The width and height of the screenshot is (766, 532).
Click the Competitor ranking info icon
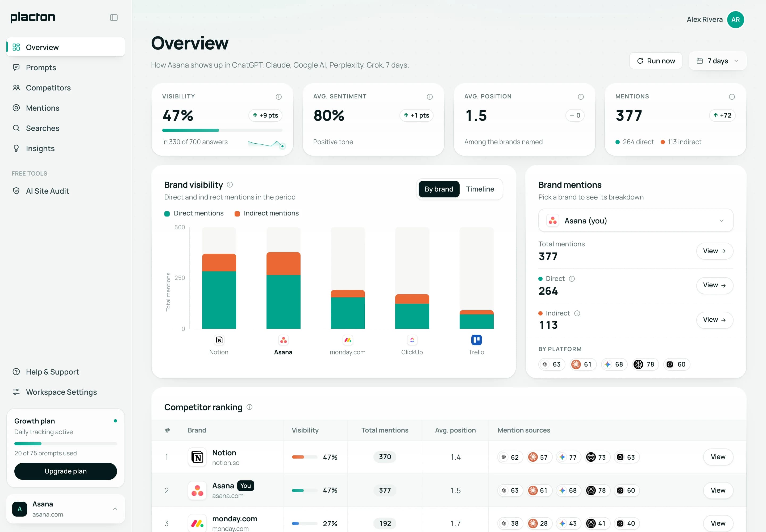pos(249,407)
